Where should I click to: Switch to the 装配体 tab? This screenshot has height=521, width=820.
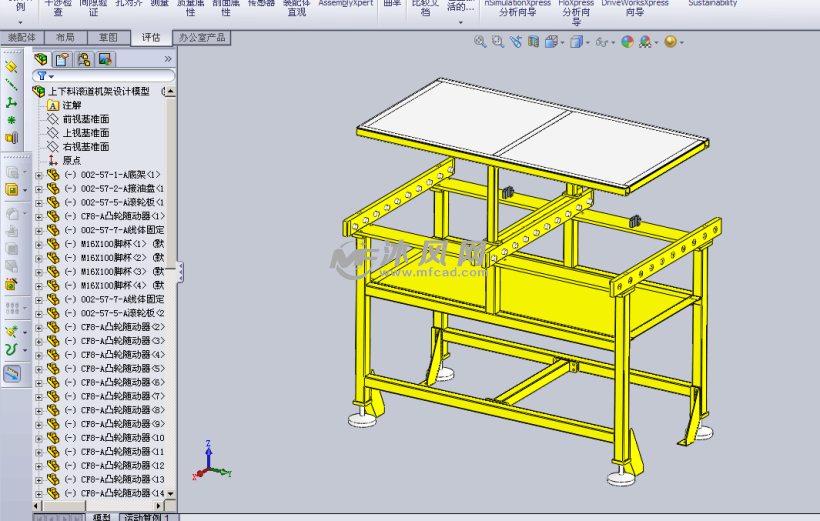tap(21, 37)
